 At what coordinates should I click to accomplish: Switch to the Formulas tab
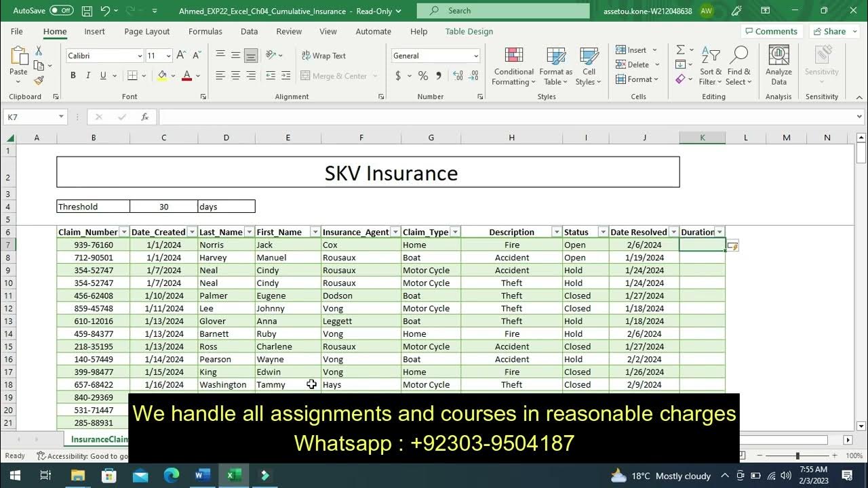[205, 31]
